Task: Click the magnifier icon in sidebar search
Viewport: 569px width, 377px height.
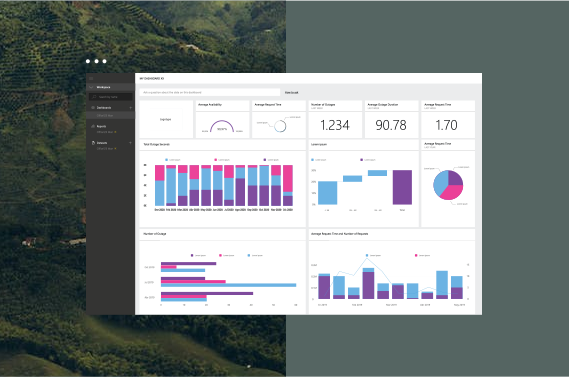Action: coord(94,97)
